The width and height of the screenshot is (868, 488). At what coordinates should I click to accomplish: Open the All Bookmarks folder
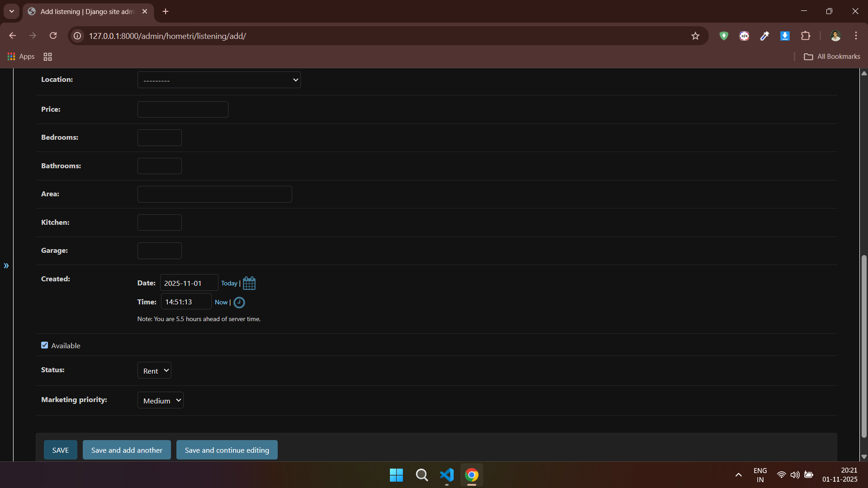832,57
